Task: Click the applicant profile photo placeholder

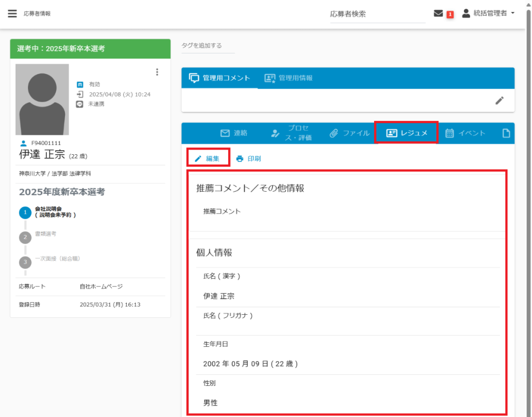Action: 42,99
